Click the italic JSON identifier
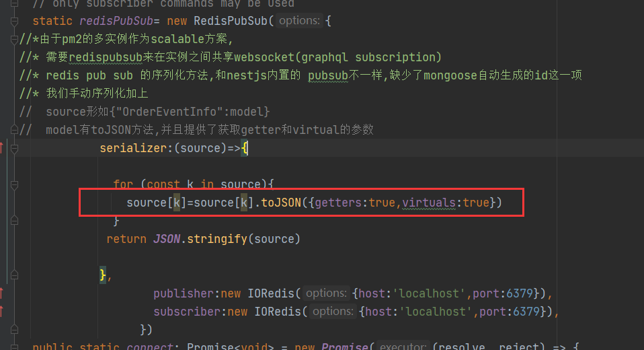 coord(166,239)
